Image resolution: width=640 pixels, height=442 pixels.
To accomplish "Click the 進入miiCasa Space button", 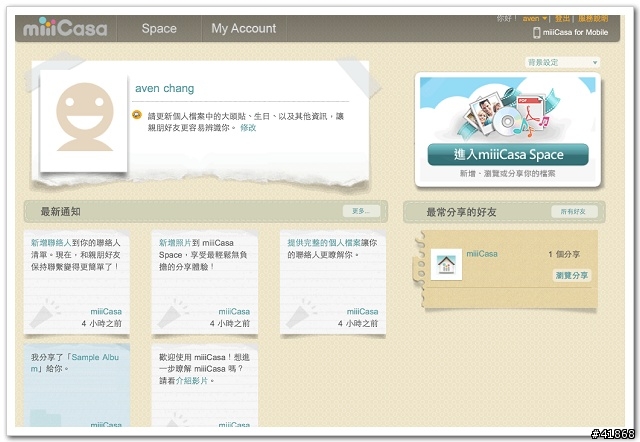I will coord(508,155).
